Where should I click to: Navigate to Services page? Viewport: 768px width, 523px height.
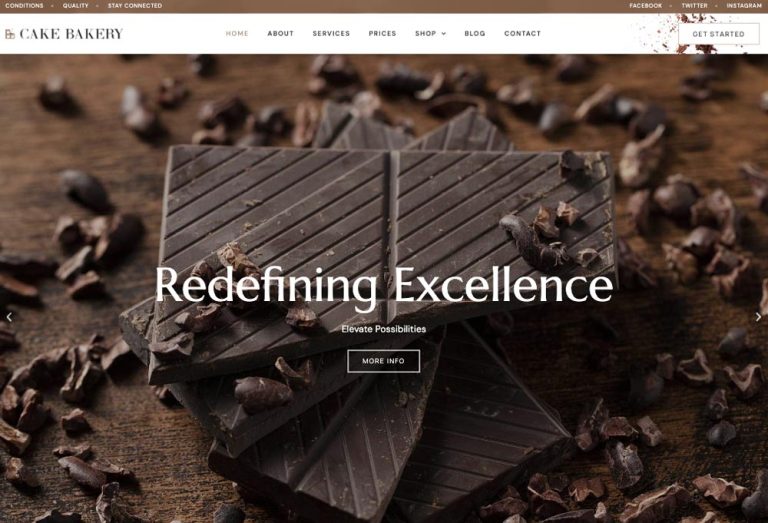[x=331, y=33]
